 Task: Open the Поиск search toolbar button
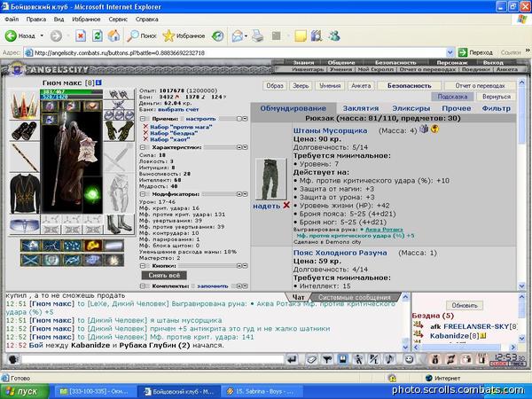coord(142,35)
